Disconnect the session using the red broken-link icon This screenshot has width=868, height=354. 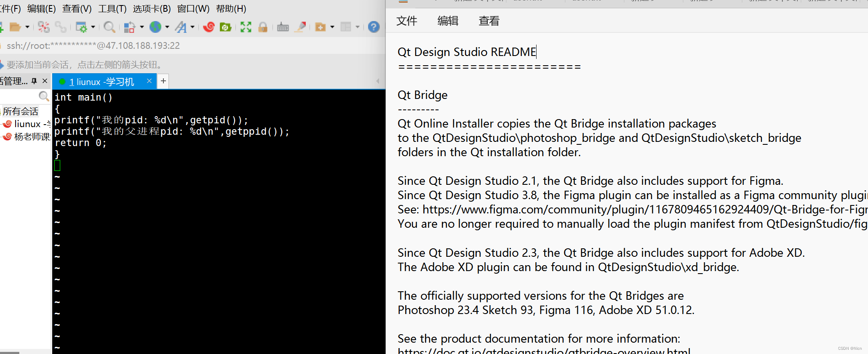tap(43, 27)
